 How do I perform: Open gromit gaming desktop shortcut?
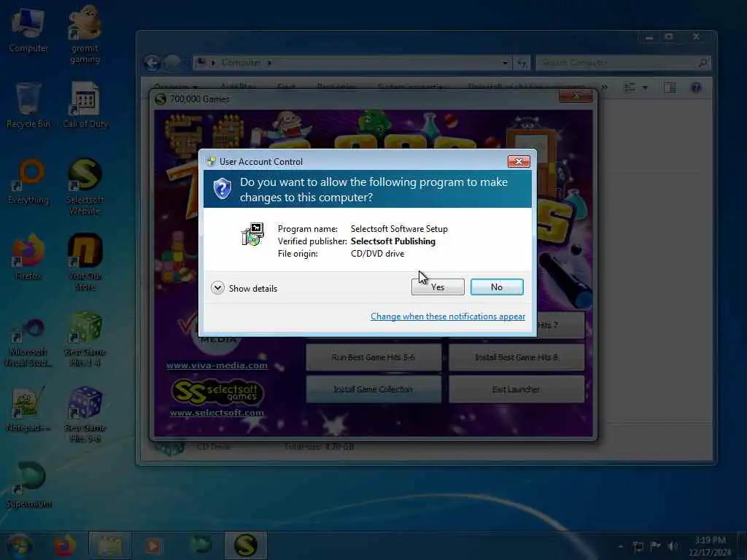point(85,34)
